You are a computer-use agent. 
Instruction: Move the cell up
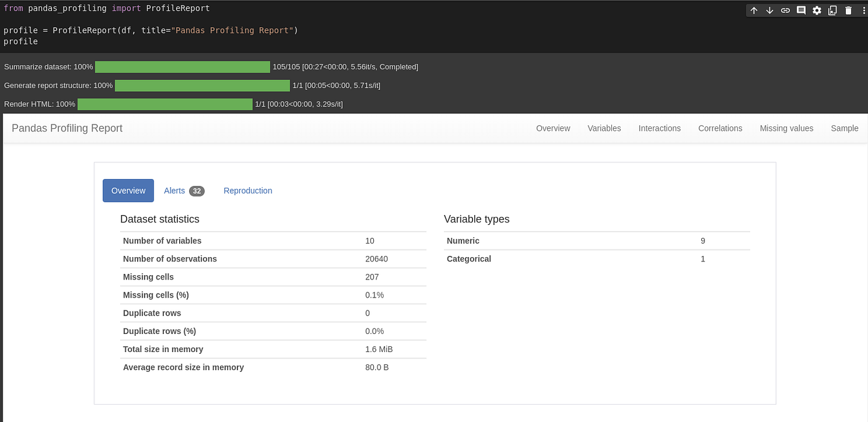tap(754, 11)
